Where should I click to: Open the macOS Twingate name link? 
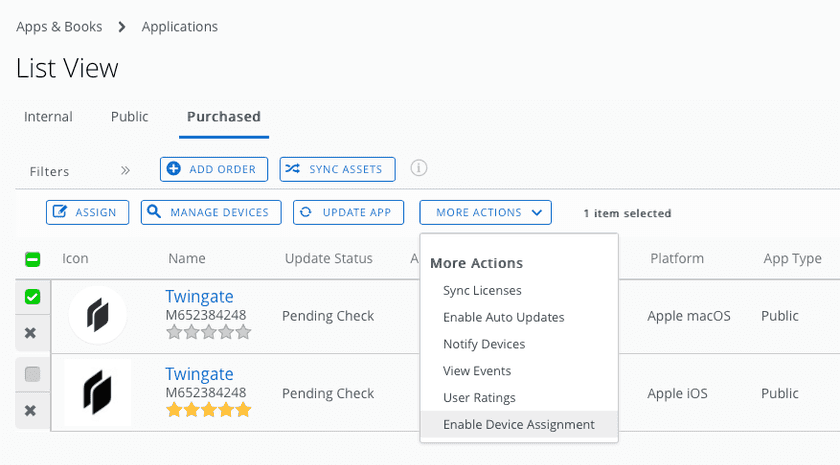pos(199,297)
